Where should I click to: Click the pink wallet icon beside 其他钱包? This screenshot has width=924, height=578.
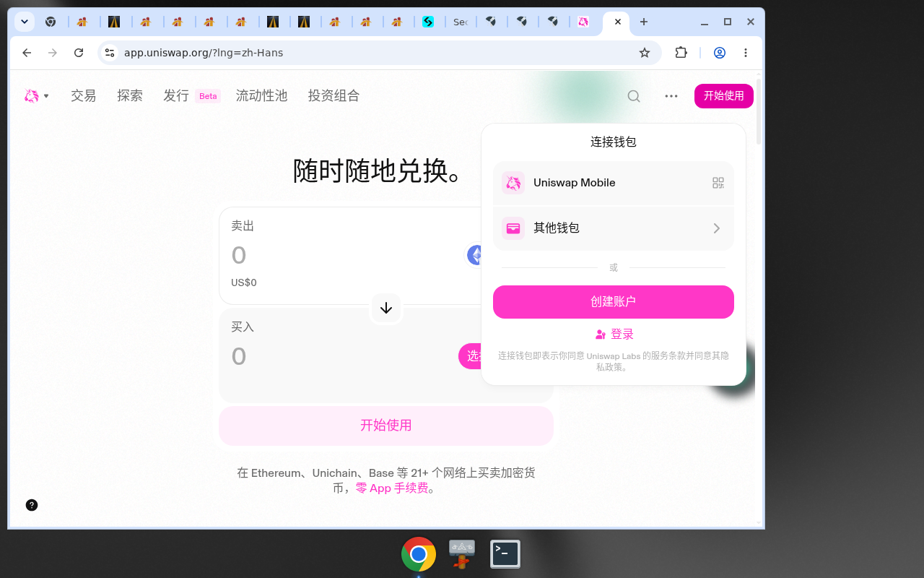click(x=513, y=228)
